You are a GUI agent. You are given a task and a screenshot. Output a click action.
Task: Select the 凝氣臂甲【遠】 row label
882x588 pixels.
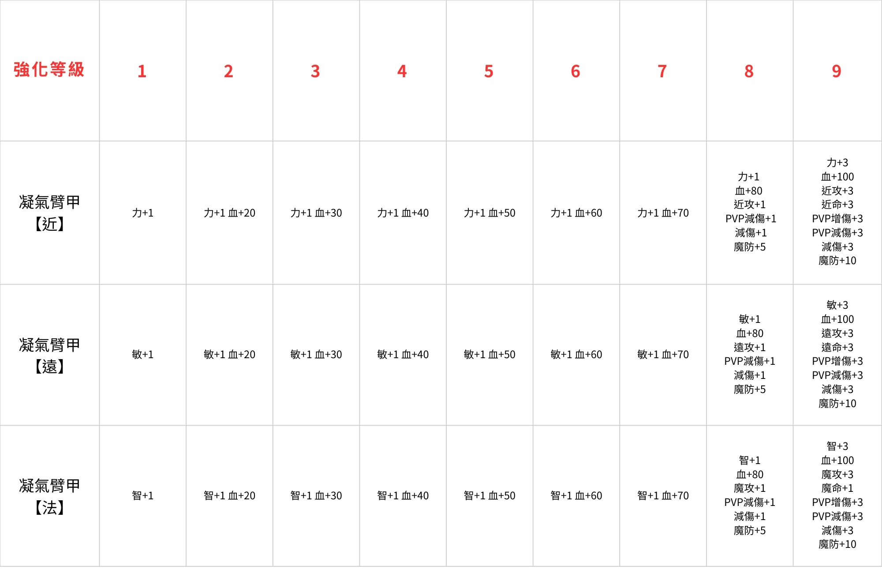pyautogui.click(x=49, y=355)
